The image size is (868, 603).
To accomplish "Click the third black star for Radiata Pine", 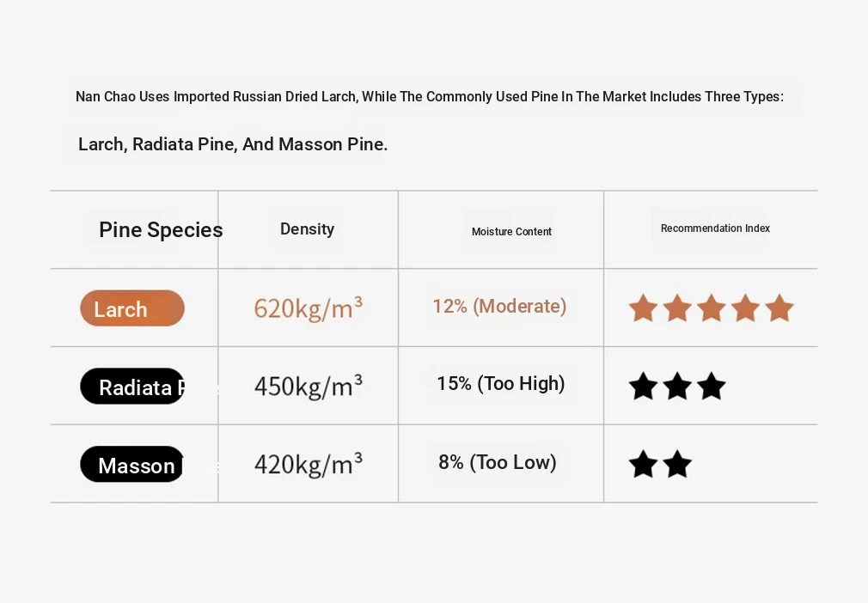I will tap(712, 387).
